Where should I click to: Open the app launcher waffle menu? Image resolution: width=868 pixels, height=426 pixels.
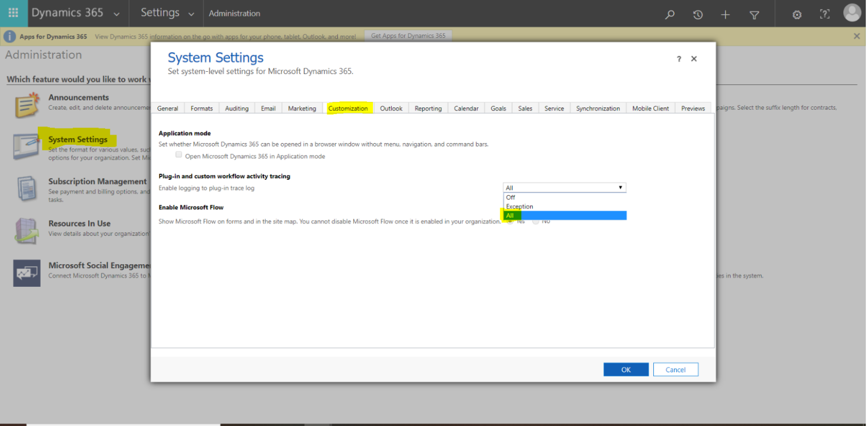click(13, 13)
